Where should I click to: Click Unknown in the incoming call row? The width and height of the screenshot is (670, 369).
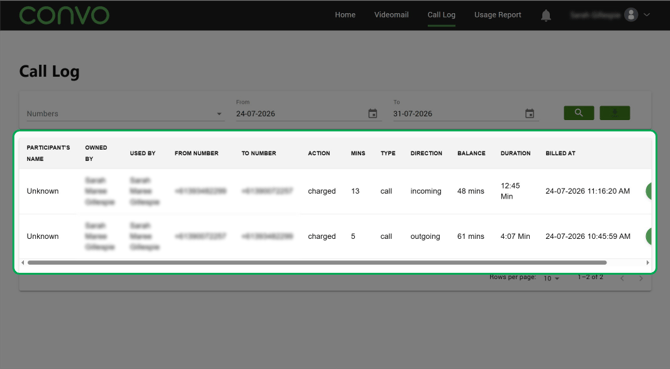[43, 191]
